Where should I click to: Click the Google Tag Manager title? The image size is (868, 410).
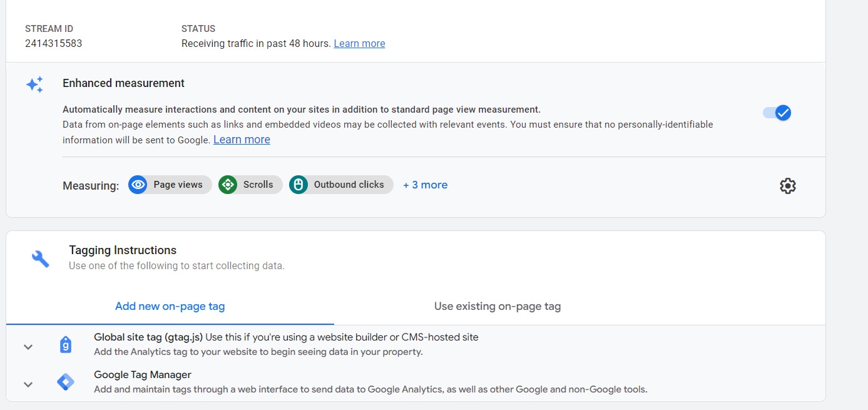point(143,374)
